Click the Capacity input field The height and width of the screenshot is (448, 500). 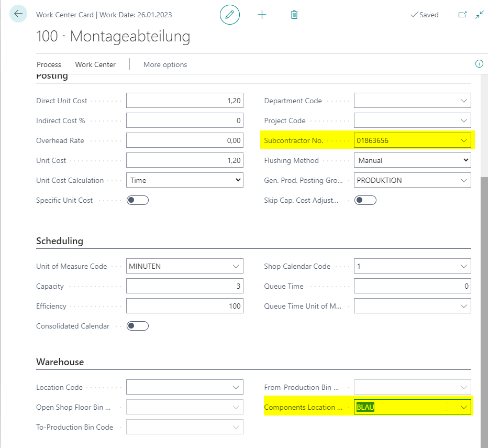[185, 286]
